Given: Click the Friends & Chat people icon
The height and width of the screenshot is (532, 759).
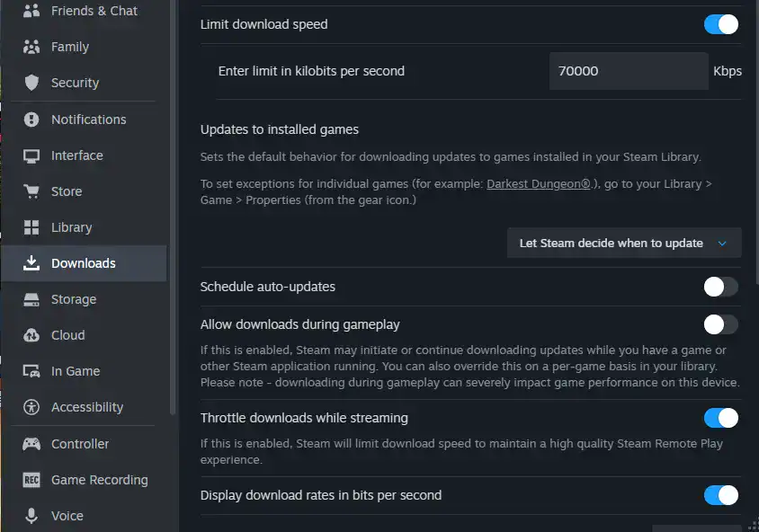Looking at the screenshot, I should pyautogui.click(x=31, y=11).
